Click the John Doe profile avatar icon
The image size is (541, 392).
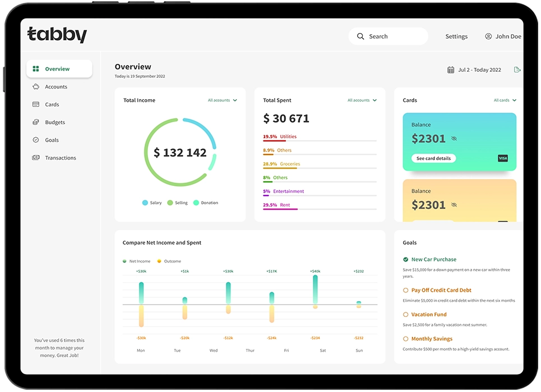488,36
